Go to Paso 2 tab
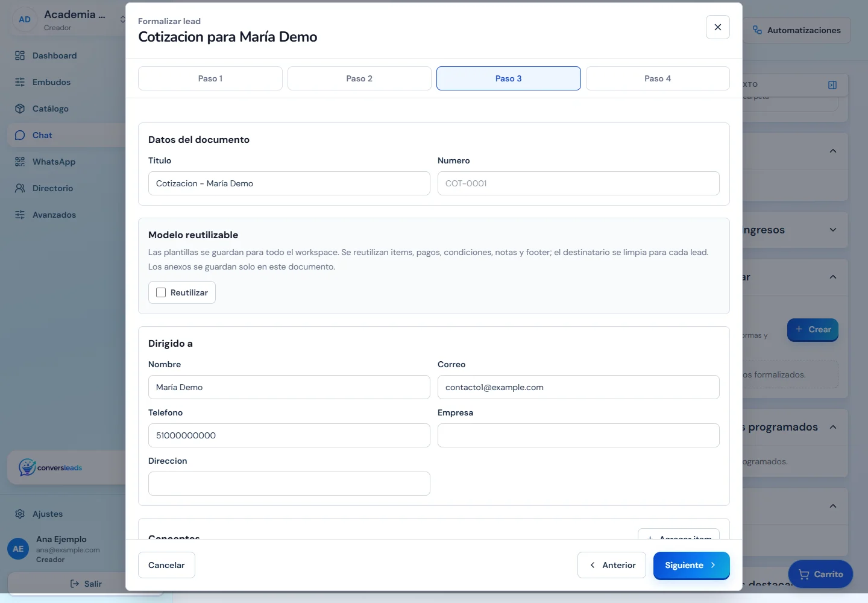The height and width of the screenshot is (603, 868). (x=359, y=78)
